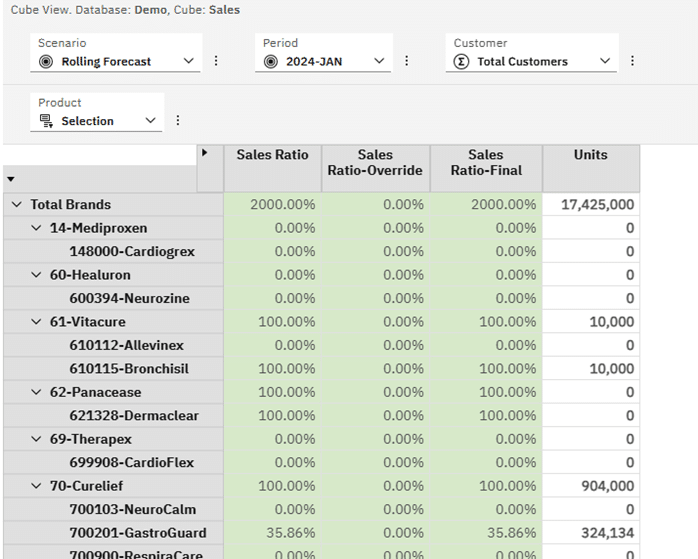Select the 610115-Bronchisil row
The height and width of the screenshot is (559, 698).
click(x=114, y=369)
